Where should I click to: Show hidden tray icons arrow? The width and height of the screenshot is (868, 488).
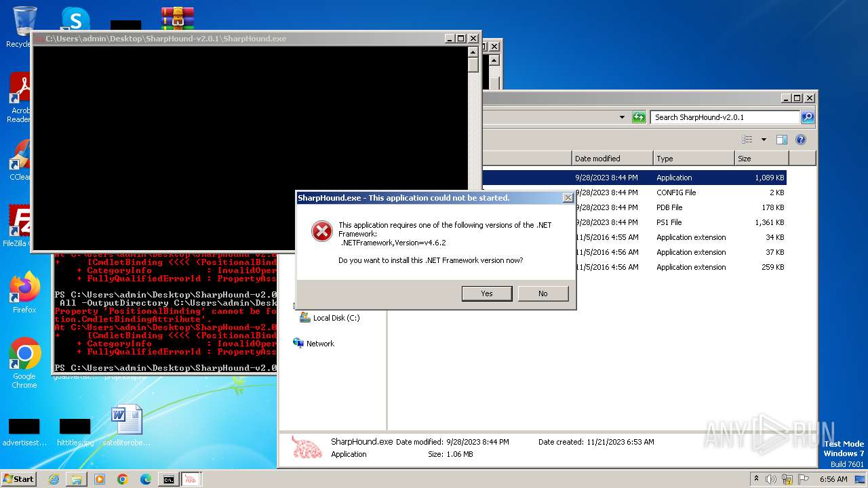click(x=757, y=479)
